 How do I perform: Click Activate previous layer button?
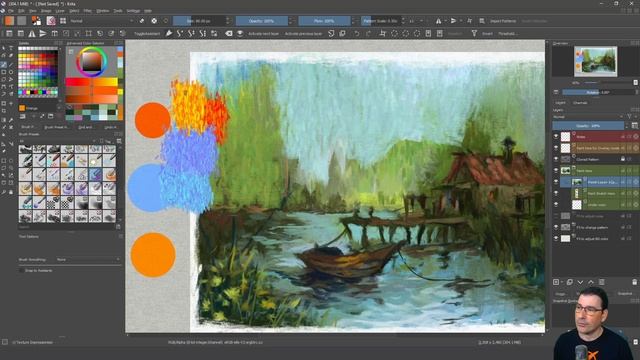click(303, 34)
